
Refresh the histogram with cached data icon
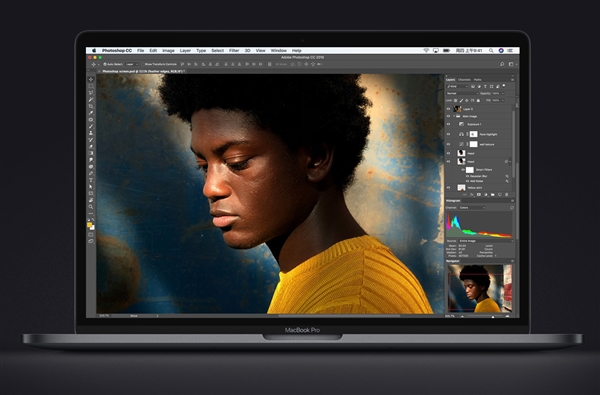coord(512,207)
